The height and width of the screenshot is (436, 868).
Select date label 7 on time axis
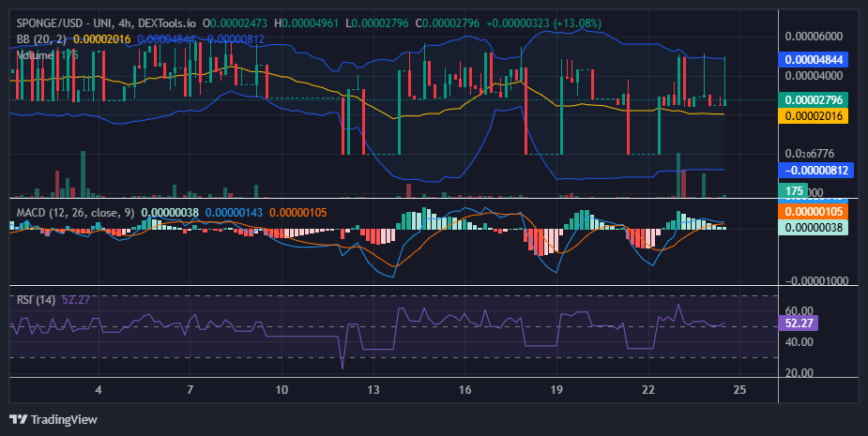(190, 389)
